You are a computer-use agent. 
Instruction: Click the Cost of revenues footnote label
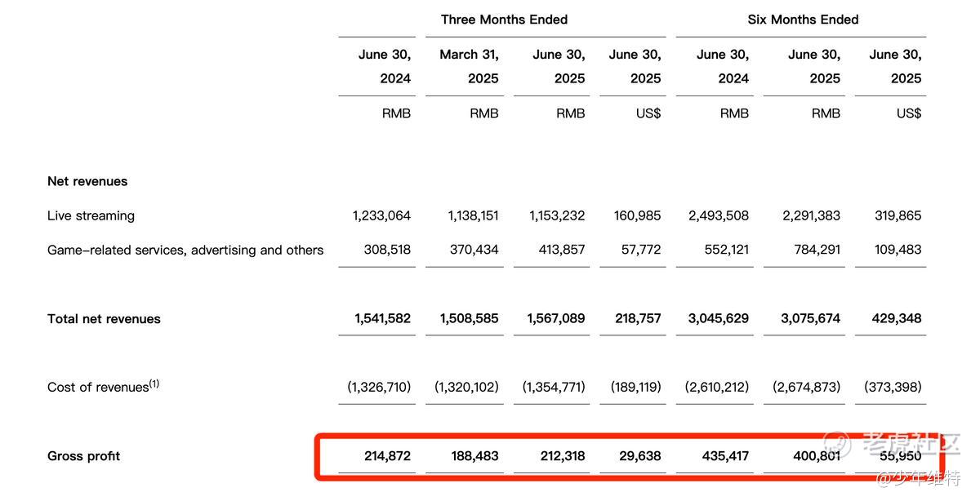click(x=103, y=387)
